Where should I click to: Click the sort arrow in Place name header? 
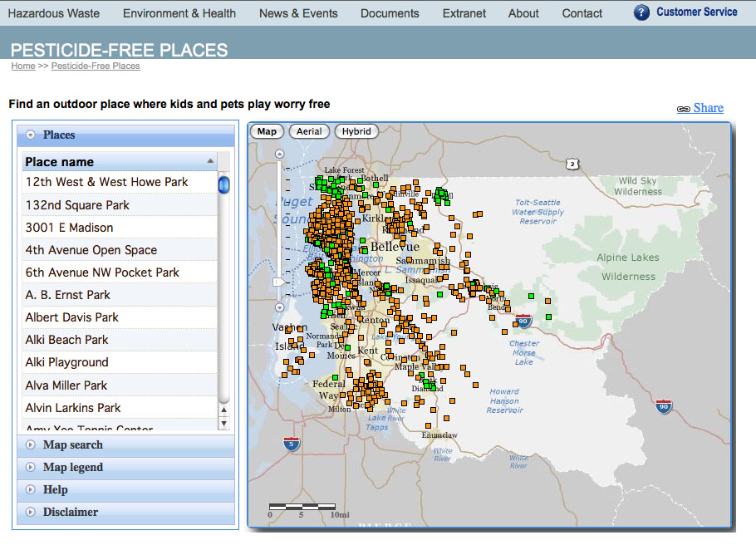(x=210, y=161)
